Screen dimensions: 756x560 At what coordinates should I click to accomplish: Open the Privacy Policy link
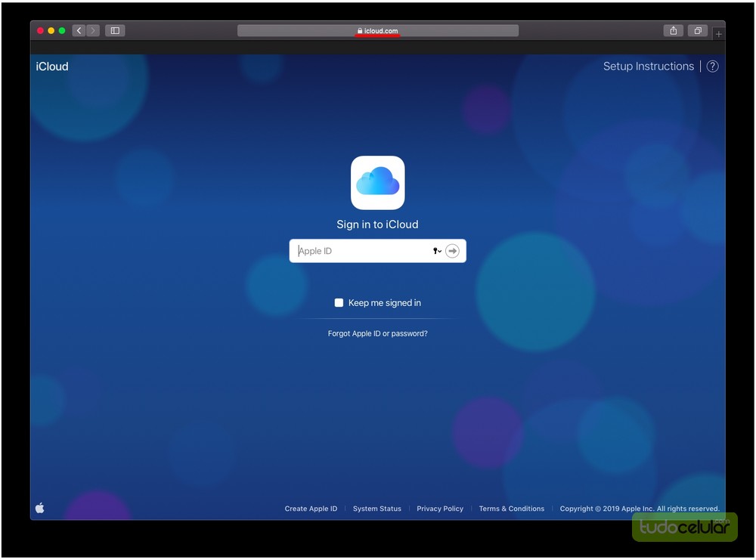440,509
